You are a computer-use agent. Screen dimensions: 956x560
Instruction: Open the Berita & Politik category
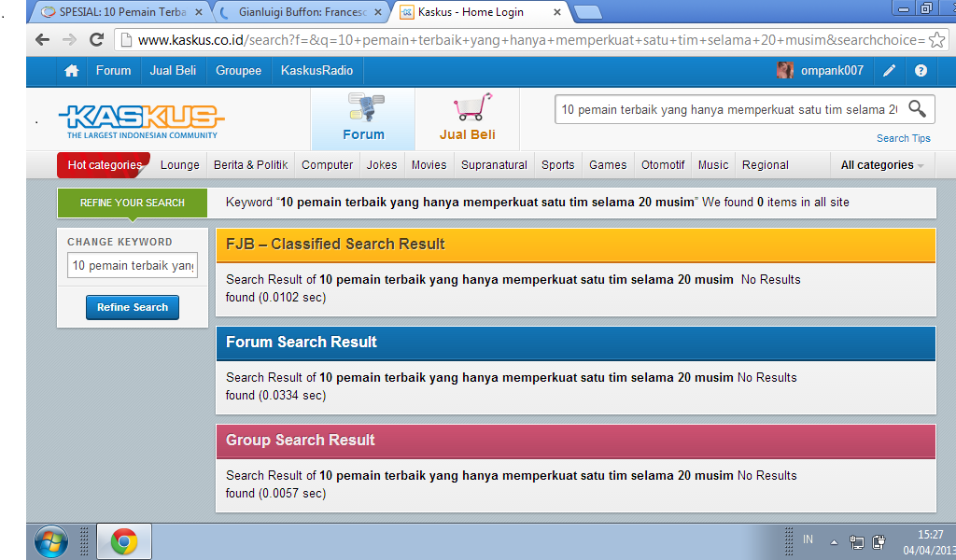click(x=250, y=165)
